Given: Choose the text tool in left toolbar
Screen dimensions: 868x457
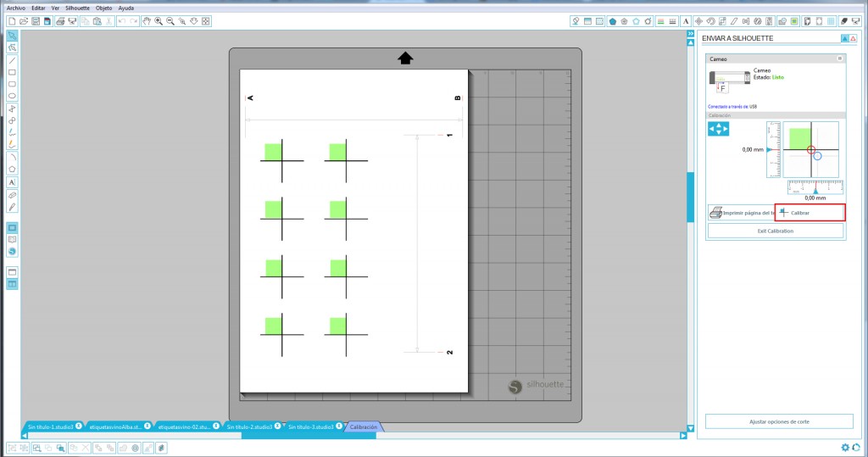Looking at the screenshot, I should click(12, 182).
